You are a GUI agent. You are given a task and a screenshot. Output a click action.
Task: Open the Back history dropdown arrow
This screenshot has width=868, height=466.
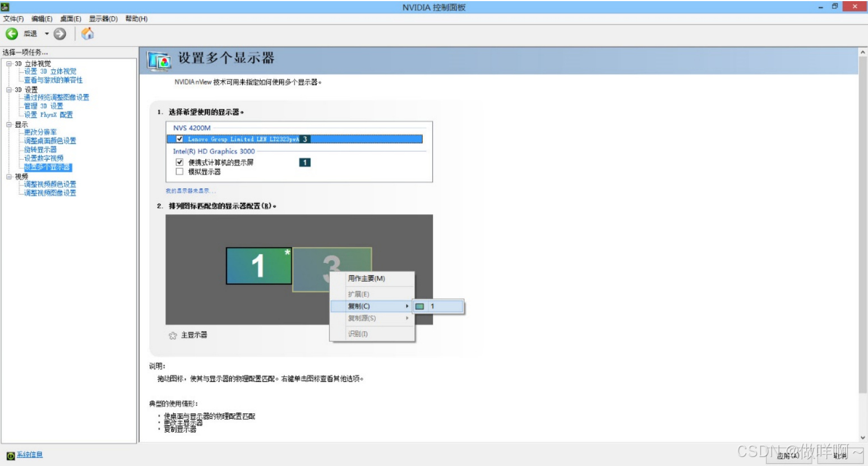(x=47, y=34)
